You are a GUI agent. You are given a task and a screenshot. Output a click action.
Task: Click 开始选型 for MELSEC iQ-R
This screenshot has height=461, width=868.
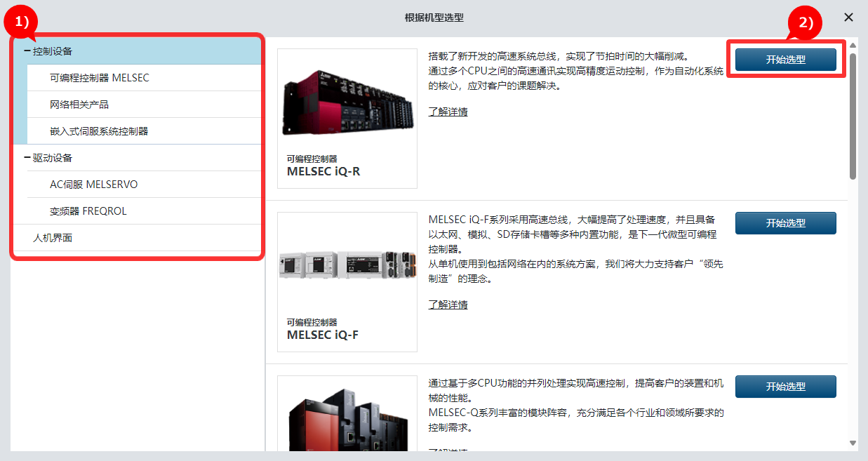click(785, 60)
